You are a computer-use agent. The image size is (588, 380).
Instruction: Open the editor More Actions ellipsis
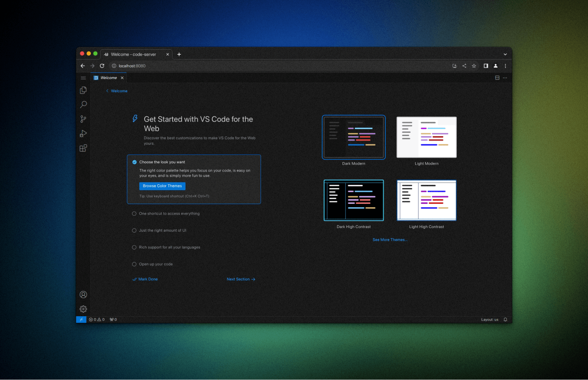point(505,78)
